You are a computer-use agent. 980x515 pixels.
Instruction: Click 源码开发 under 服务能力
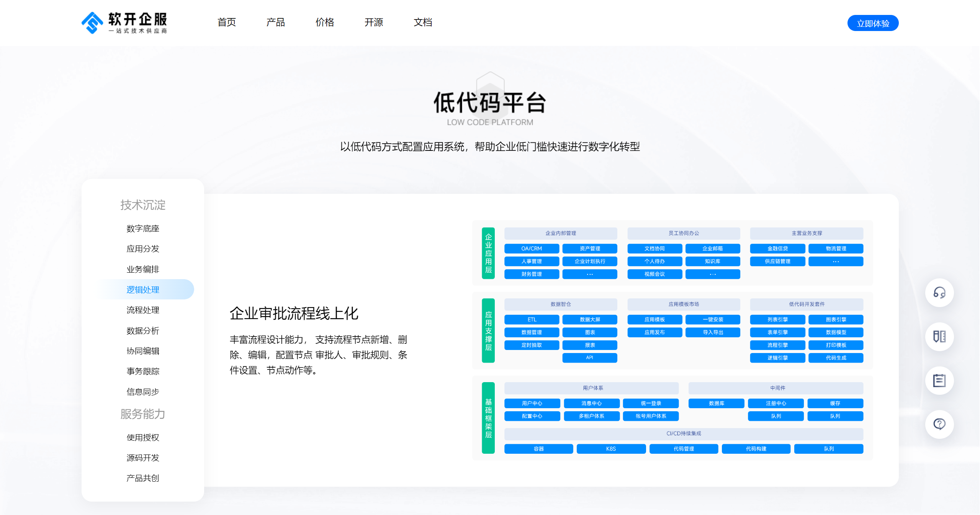click(142, 458)
